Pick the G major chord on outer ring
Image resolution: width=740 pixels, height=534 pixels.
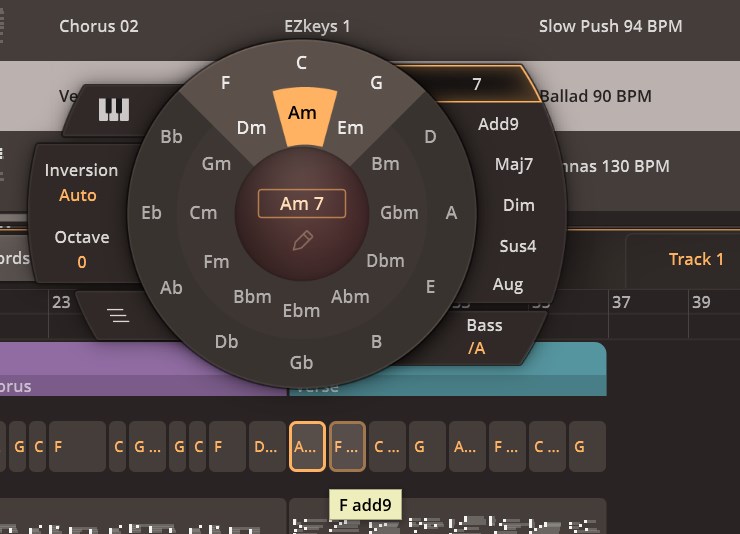pyautogui.click(x=376, y=83)
